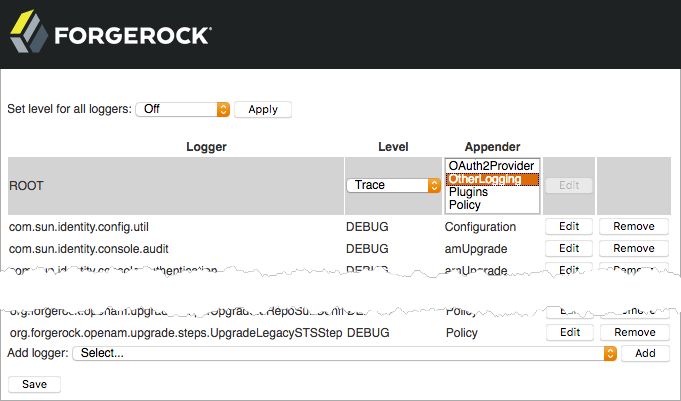Click the ROOT logger name
The image size is (681, 401).
26,186
